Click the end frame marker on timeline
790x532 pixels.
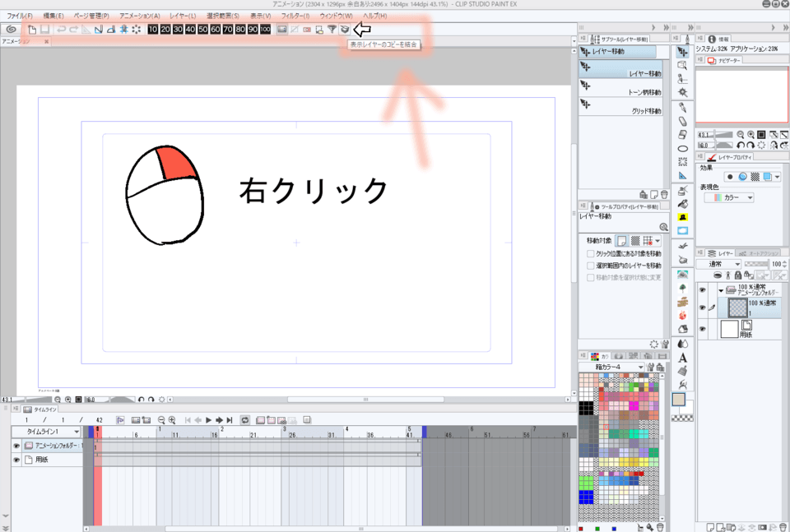pos(425,432)
